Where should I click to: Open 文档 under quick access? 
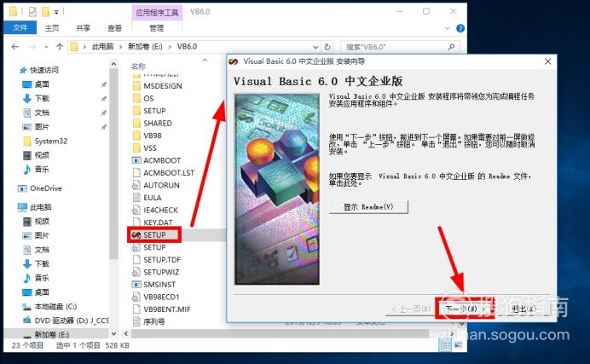coord(42,113)
